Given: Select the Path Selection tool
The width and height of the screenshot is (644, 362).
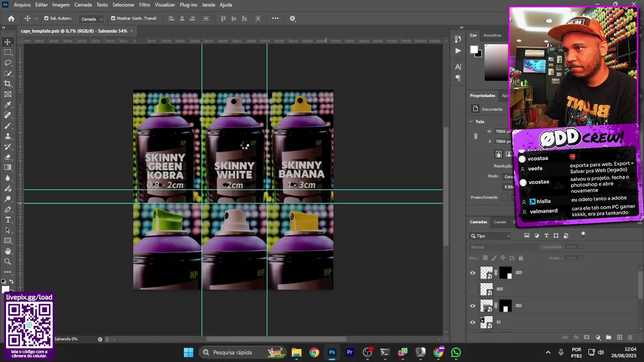Looking at the screenshot, I should (8, 230).
